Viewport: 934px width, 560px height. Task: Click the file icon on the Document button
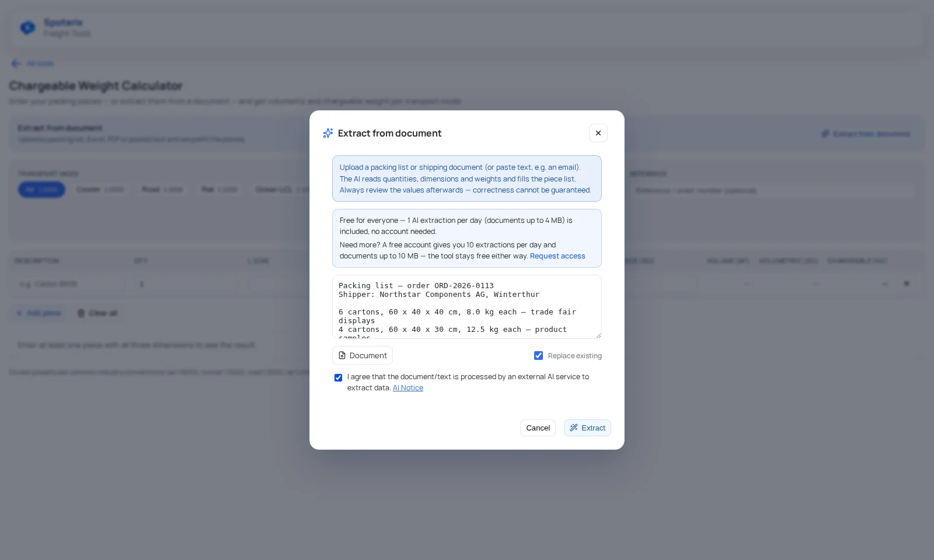(342, 355)
